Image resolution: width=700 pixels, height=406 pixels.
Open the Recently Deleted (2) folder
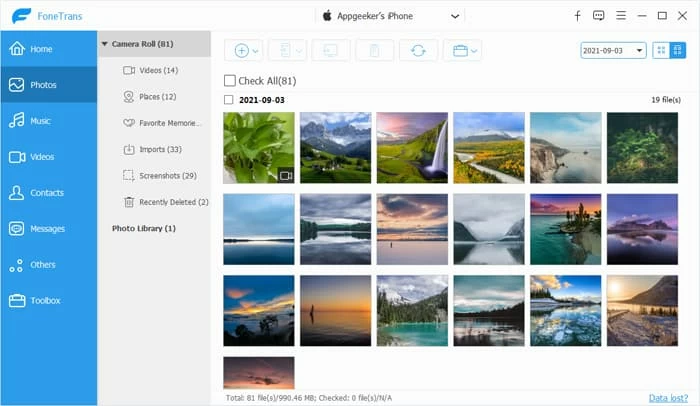(165, 202)
